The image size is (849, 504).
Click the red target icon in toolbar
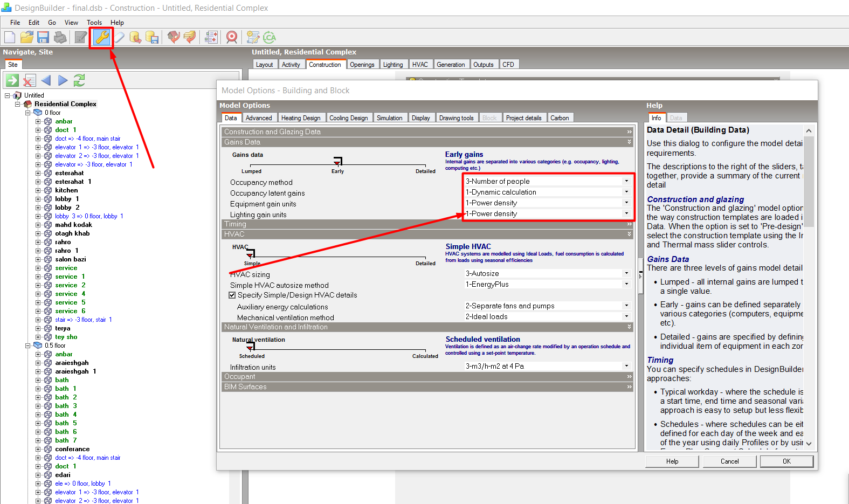[232, 37]
